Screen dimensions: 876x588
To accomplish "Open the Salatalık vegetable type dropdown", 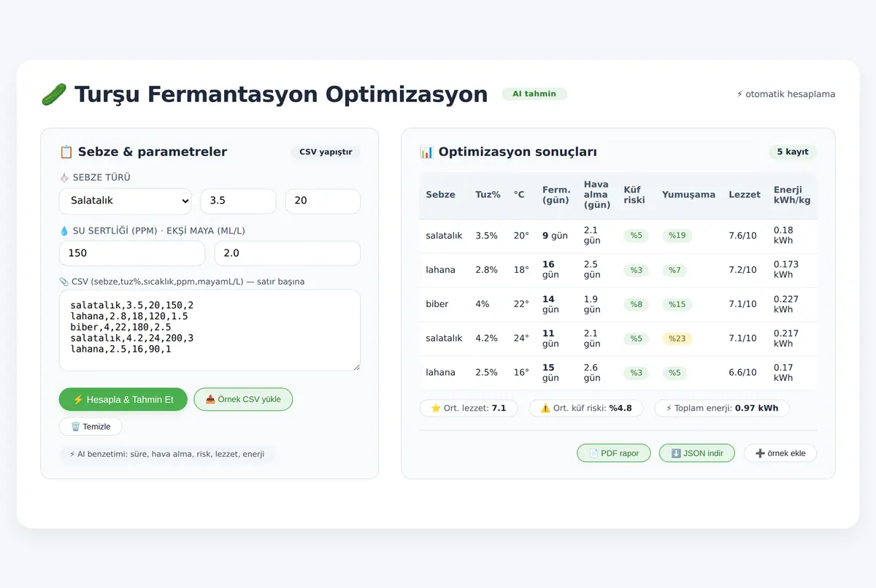I will pos(125,201).
